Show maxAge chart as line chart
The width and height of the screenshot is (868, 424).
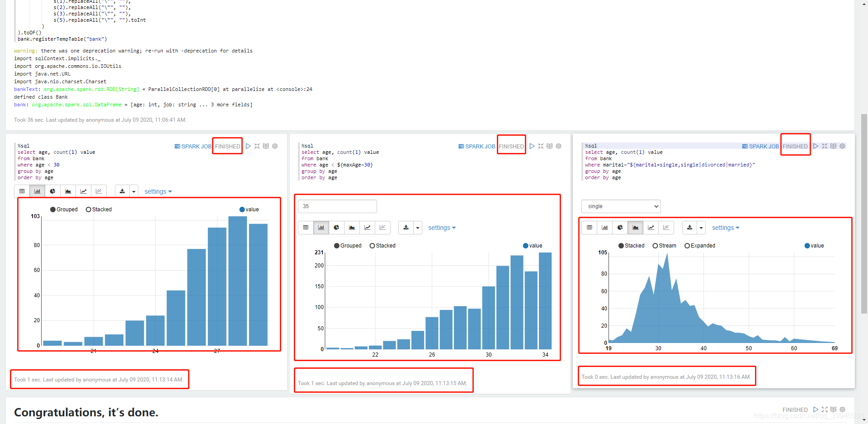(x=367, y=228)
